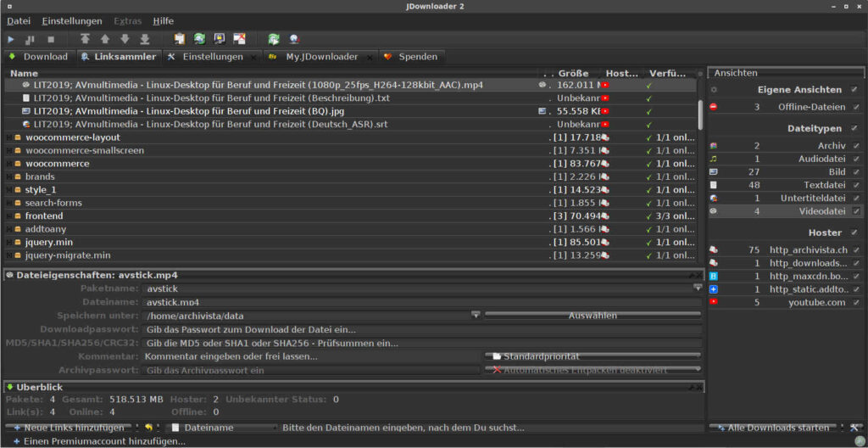Open the table column settings icon

700,73
